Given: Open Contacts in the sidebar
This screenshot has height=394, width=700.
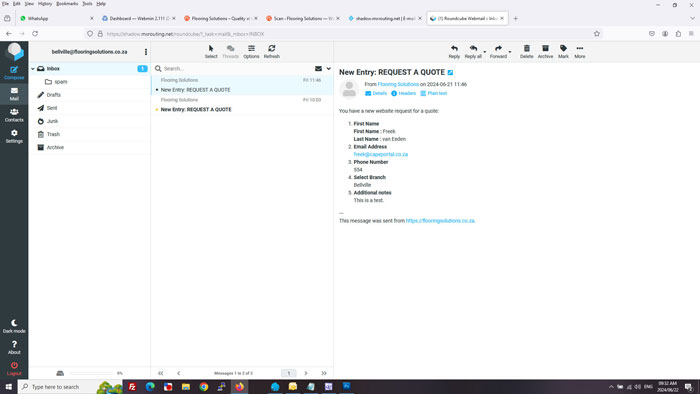Looking at the screenshot, I should (14, 115).
